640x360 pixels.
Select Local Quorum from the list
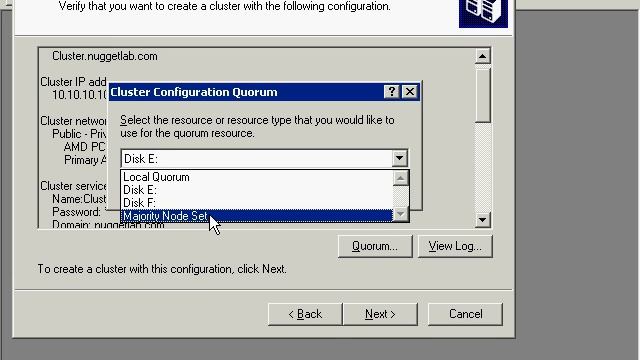tap(257, 177)
